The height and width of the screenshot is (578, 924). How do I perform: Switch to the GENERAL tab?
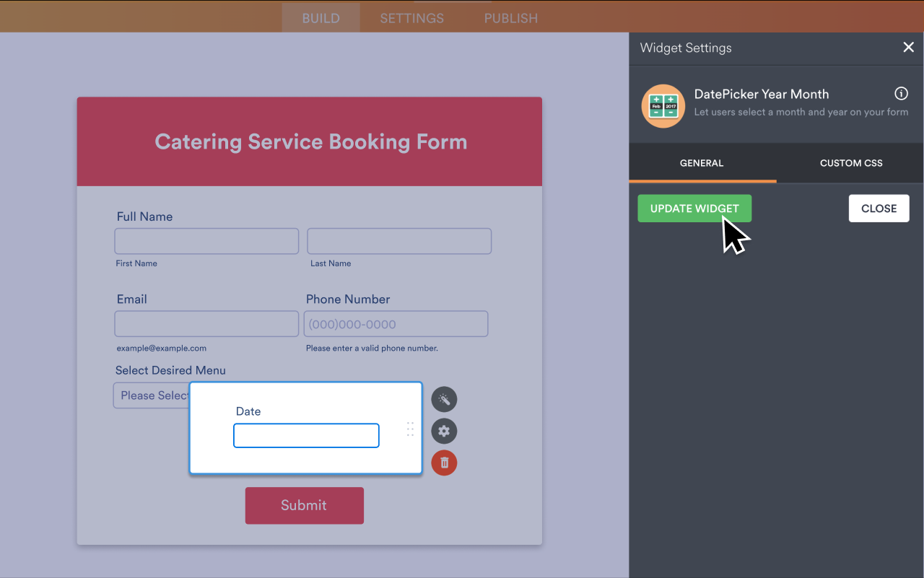[701, 163]
